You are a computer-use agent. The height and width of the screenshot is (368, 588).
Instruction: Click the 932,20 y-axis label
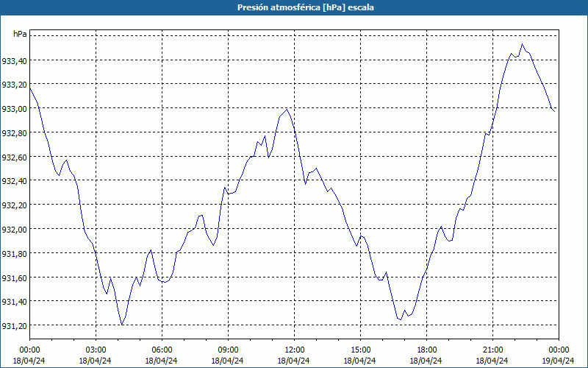14,205
